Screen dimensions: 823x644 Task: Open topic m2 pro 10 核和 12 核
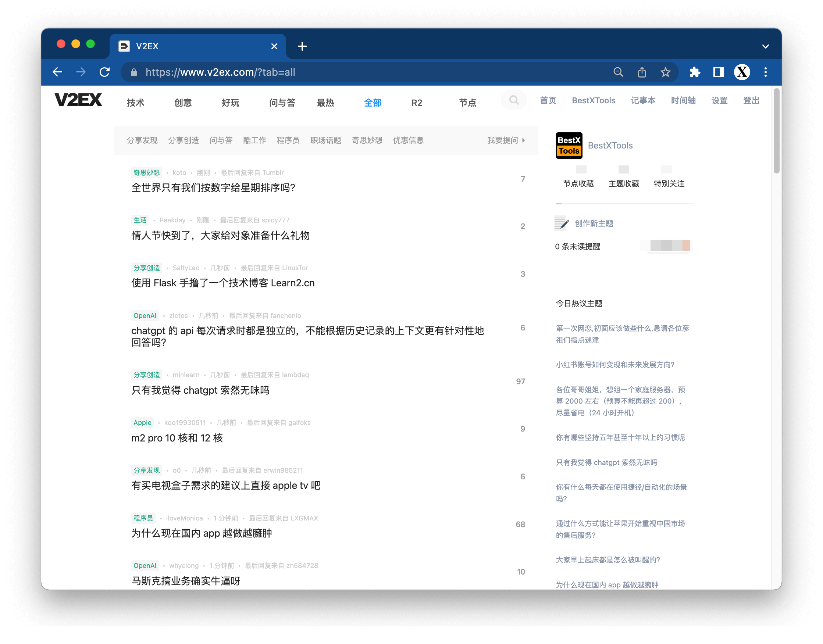[x=177, y=438]
